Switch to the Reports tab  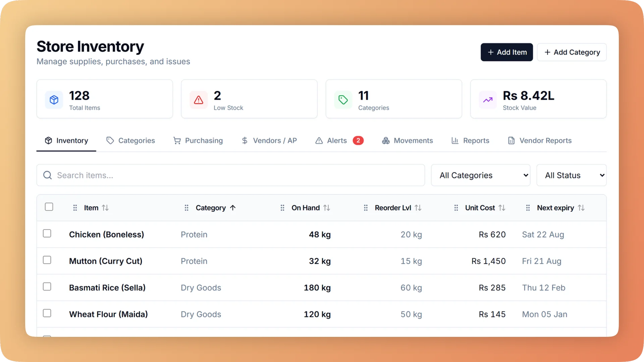coord(470,141)
